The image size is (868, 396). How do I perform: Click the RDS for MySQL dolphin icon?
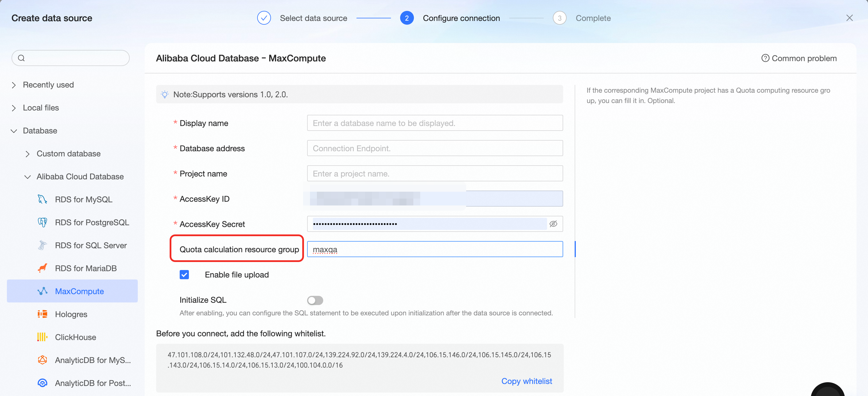pos(42,199)
